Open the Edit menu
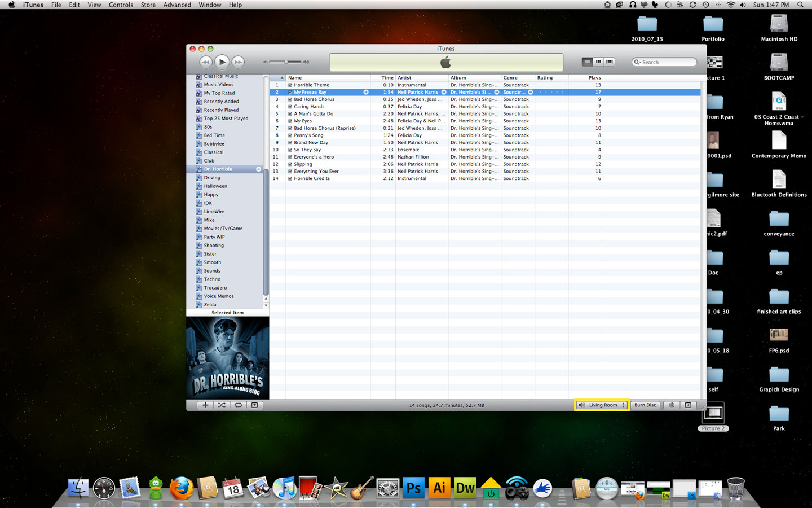Viewport: 812px width, 508px height. (x=74, y=5)
